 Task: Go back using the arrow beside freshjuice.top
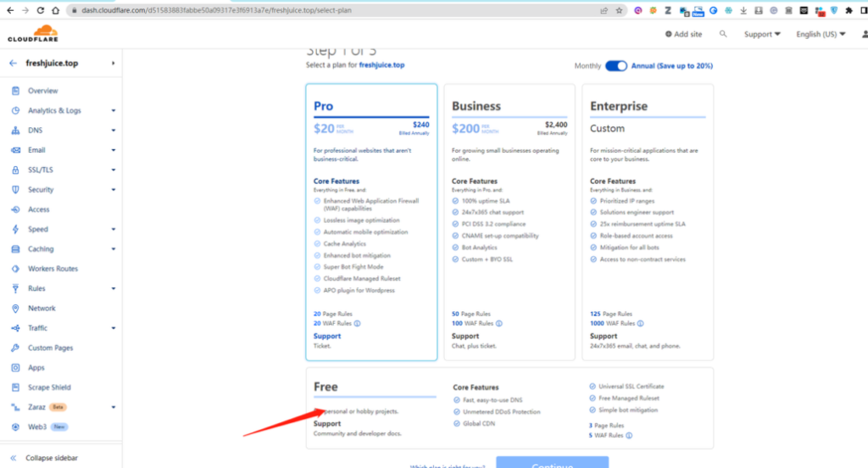pyautogui.click(x=13, y=63)
